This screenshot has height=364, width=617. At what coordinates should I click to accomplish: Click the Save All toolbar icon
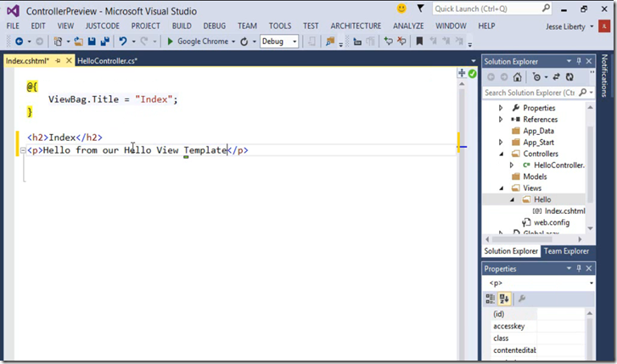pos(104,42)
